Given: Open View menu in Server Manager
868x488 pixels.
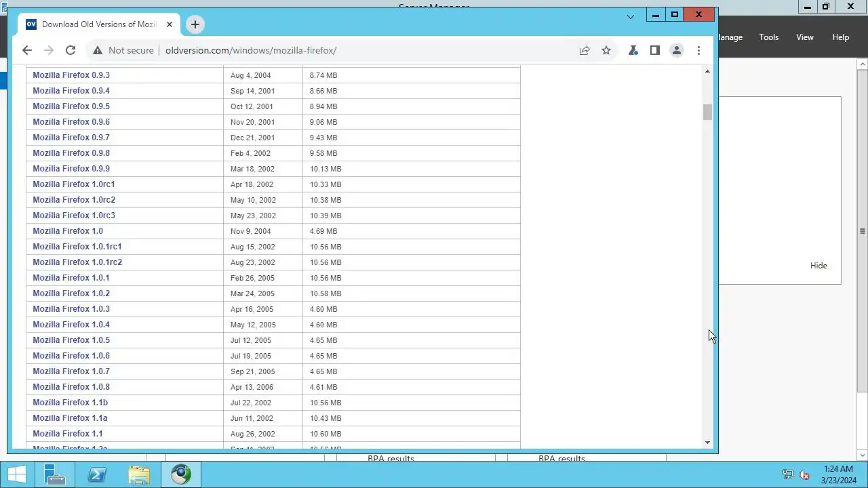Looking at the screenshot, I should [805, 37].
